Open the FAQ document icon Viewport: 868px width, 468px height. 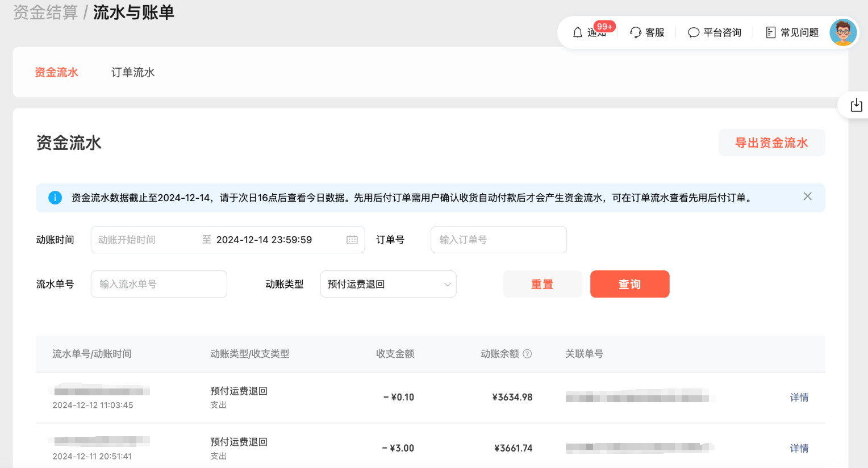point(770,32)
